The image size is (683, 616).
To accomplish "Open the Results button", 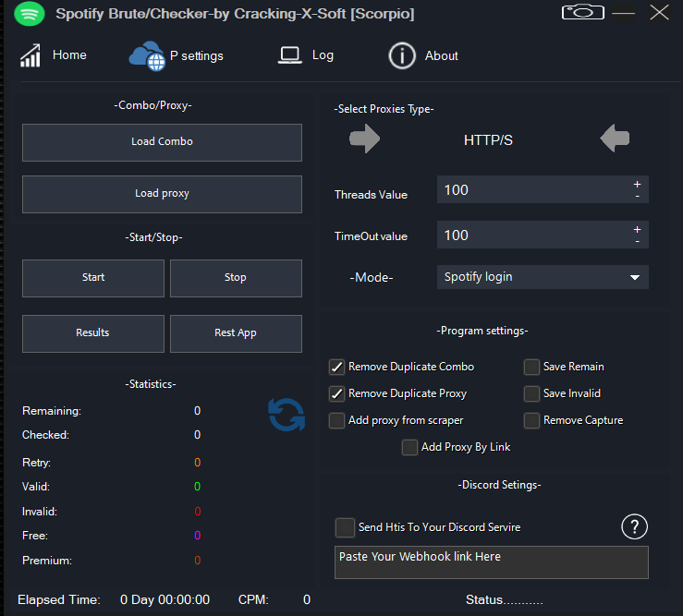I will tap(93, 333).
